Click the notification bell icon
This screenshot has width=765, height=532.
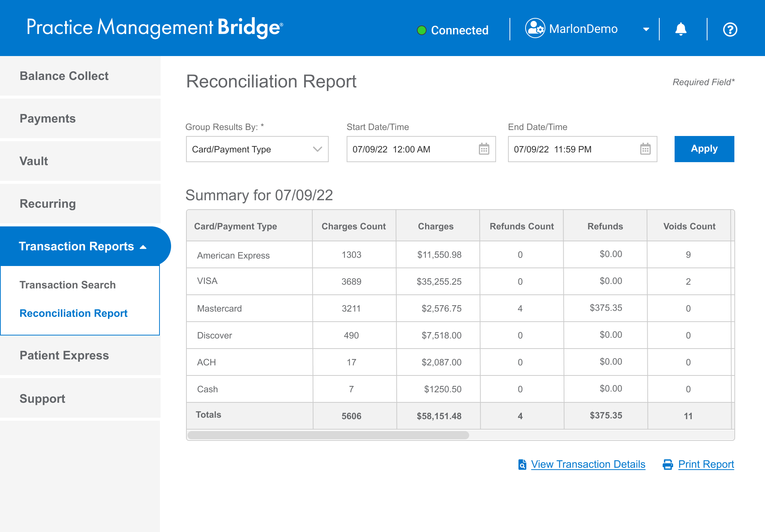pos(681,29)
